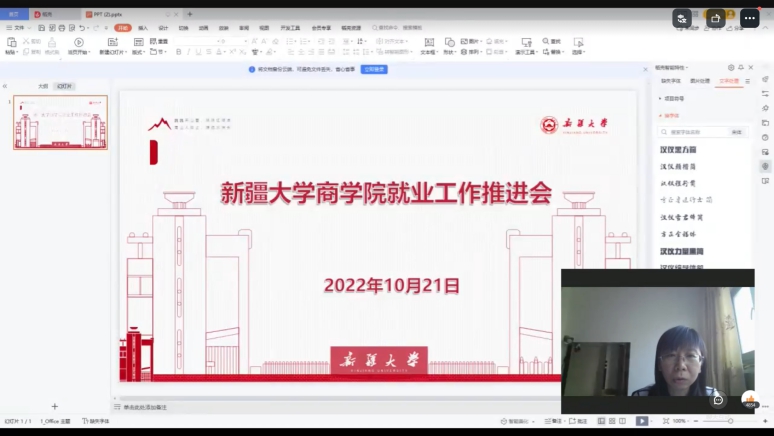The height and width of the screenshot is (436, 774).
Task: Click the Clear Formatting eraser icon
Action: (x=275, y=41)
